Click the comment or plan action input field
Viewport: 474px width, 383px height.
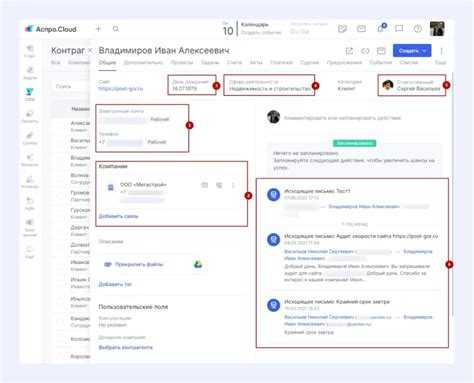pyautogui.click(x=342, y=118)
